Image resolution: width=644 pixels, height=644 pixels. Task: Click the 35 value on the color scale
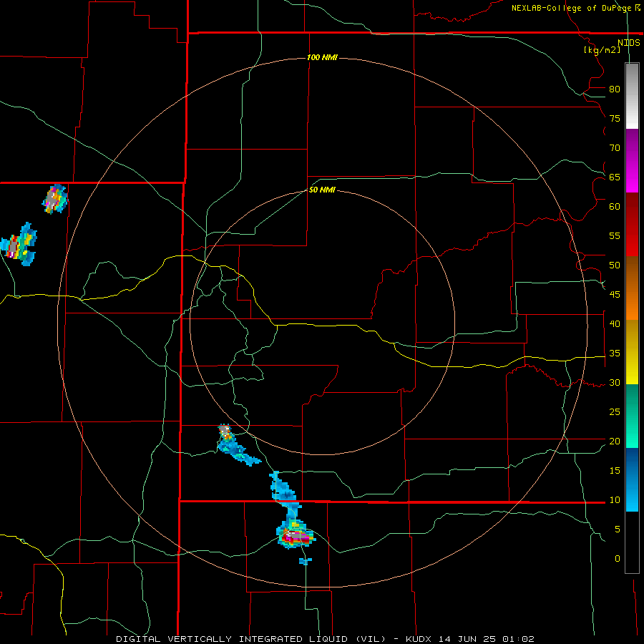coord(615,353)
